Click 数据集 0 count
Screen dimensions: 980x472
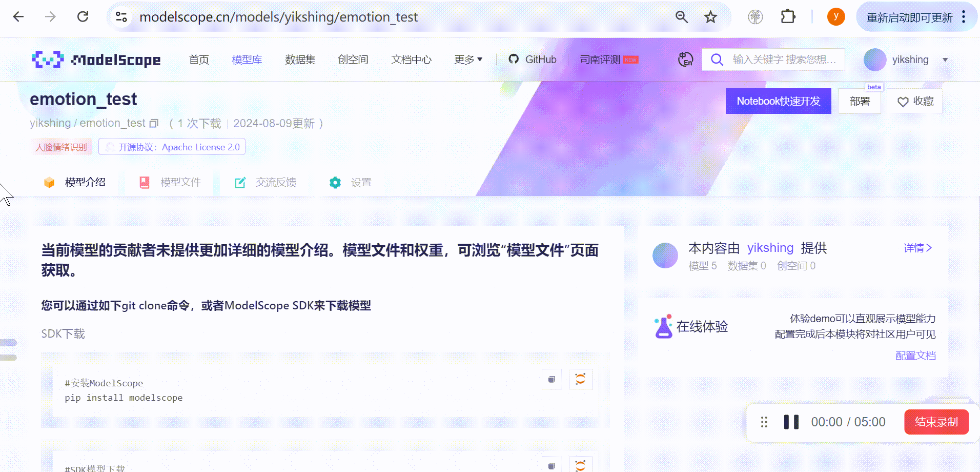coord(747,266)
